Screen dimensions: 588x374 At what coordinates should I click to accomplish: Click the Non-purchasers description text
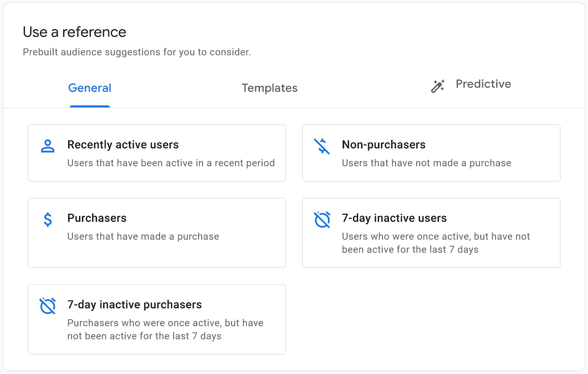point(426,163)
